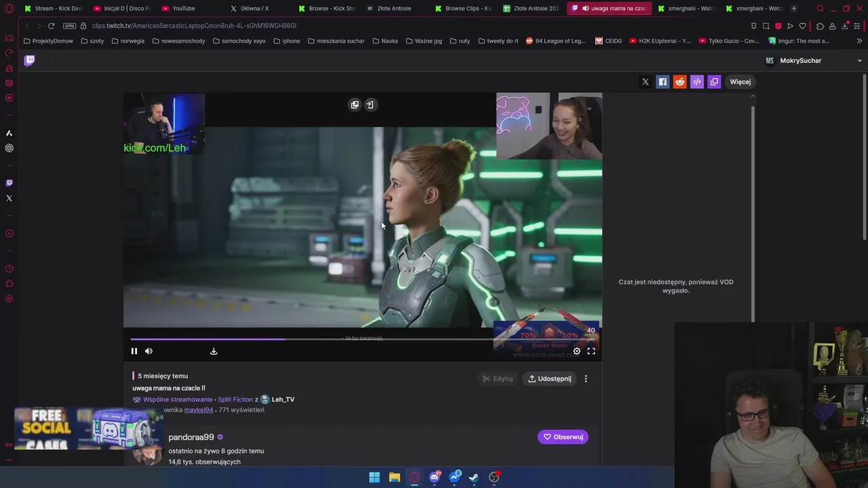Open settings gear in Opera sidebar

tap(9, 299)
